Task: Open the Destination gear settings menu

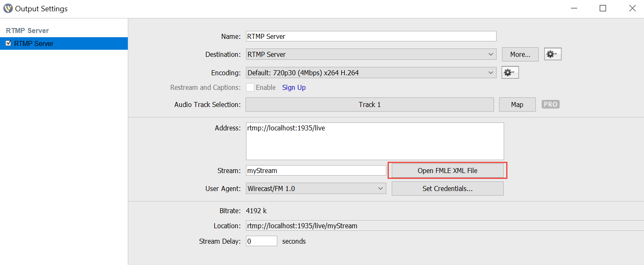Action: pos(553,54)
